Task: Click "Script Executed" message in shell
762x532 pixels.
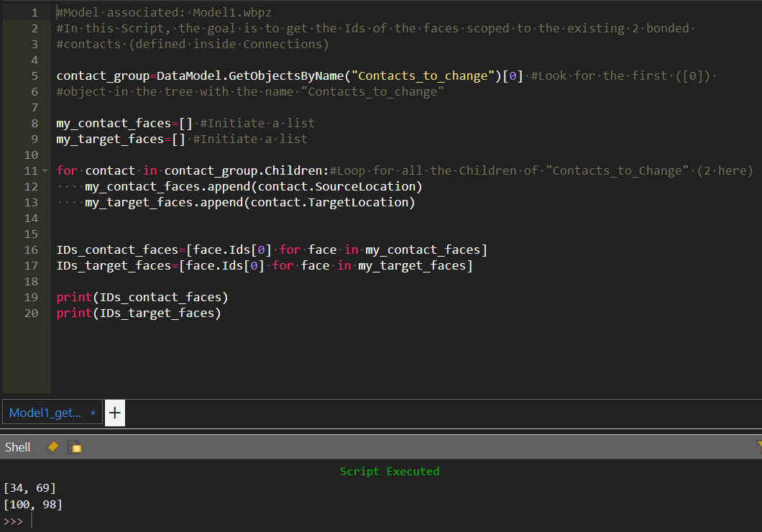Action: (389, 472)
